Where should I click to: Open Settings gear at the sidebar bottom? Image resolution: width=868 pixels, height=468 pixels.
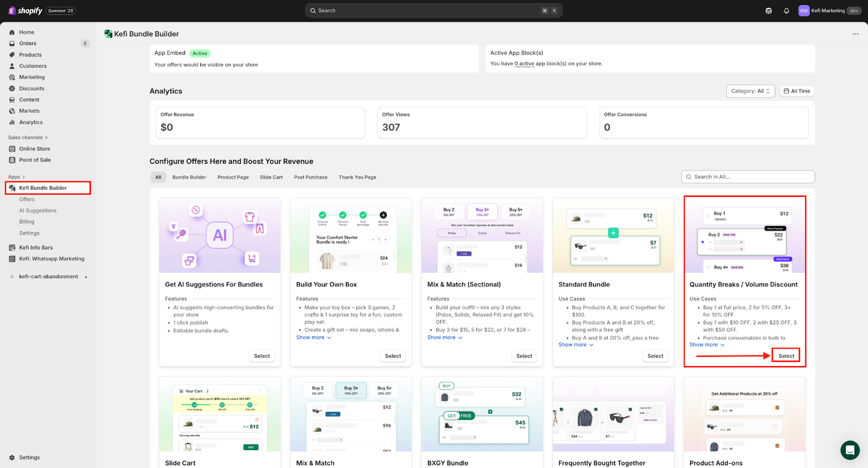point(12,458)
